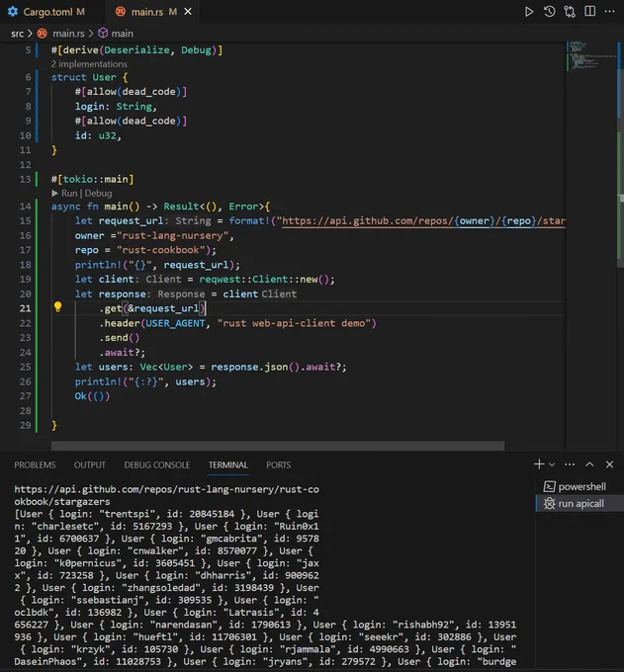624x672 pixels.
Task: Maximize the panel with the up chevron
Action: click(589, 464)
